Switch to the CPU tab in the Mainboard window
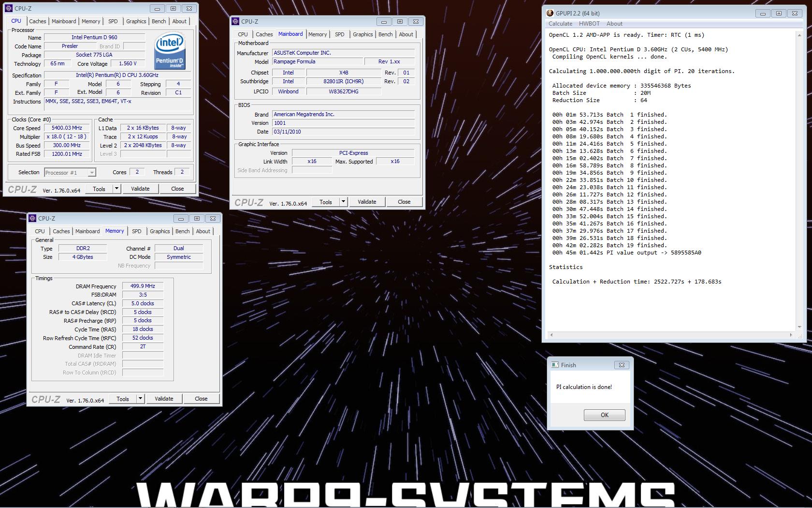 point(243,34)
